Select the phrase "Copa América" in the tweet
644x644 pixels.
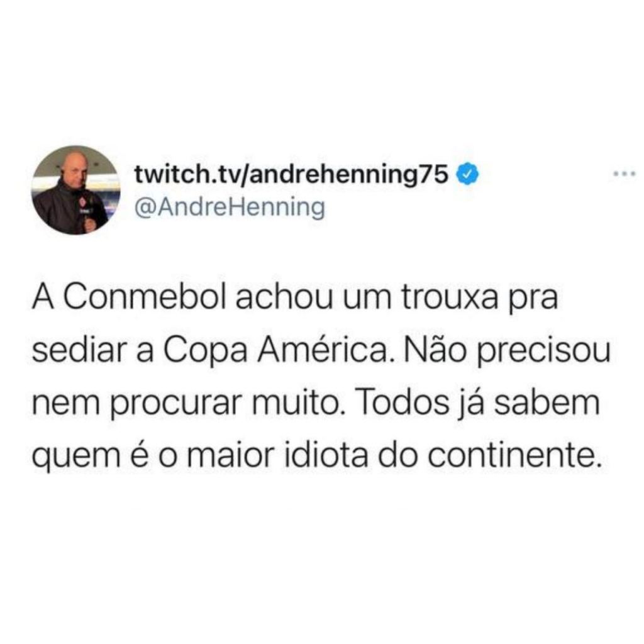[x=275, y=351]
